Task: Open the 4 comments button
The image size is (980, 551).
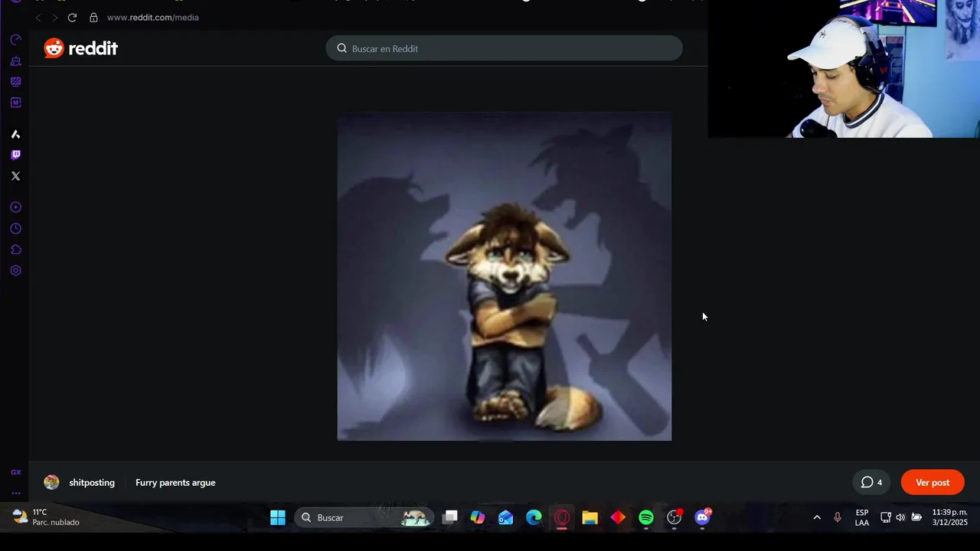Action: [x=871, y=482]
